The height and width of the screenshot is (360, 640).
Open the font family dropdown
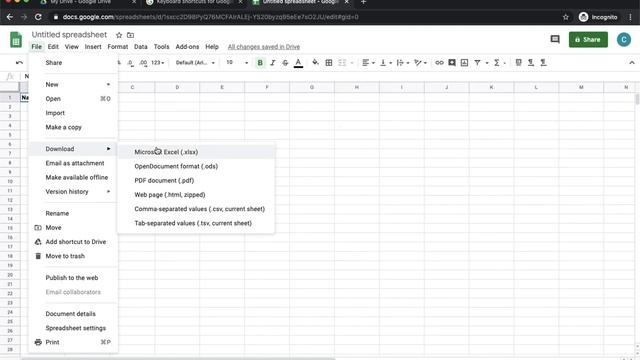click(x=195, y=62)
